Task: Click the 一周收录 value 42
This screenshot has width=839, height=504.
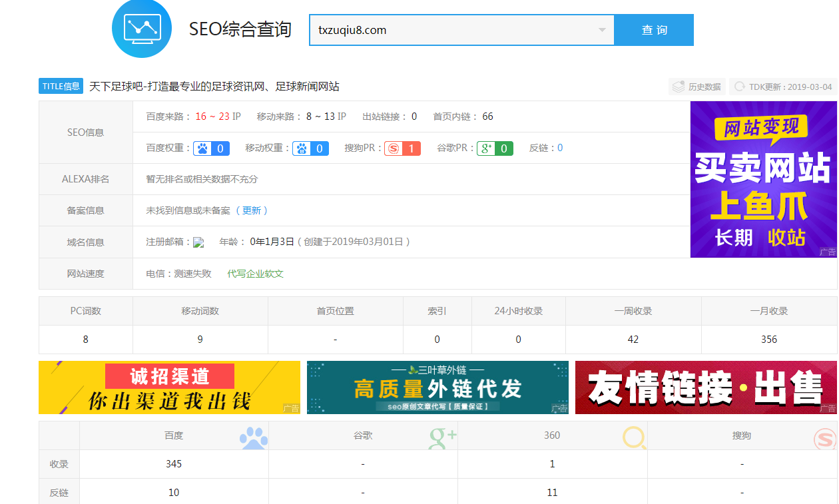Action: pos(633,340)
